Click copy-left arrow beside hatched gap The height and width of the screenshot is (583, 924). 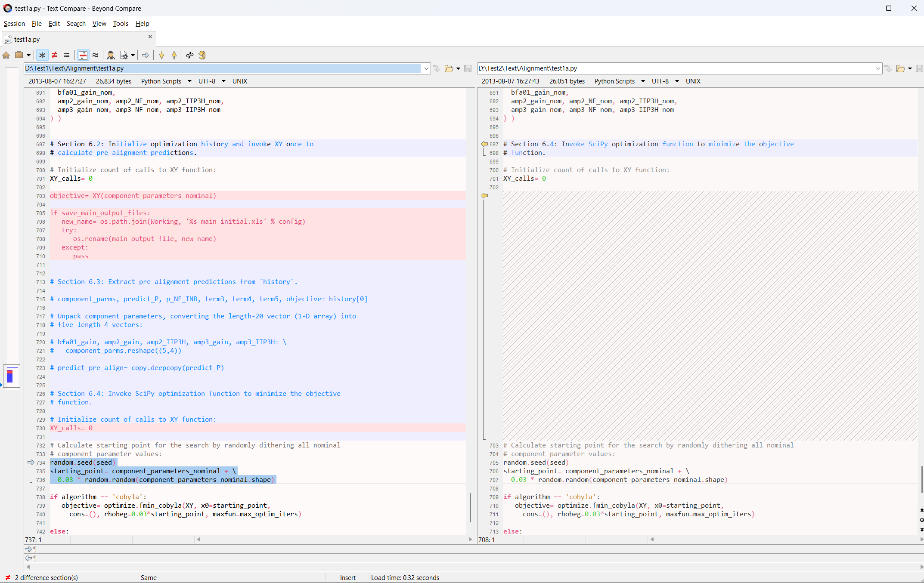point(484,196)
